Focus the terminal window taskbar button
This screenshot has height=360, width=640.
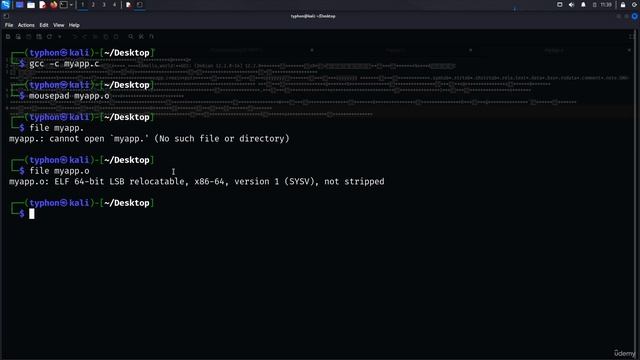coord(140,5)
